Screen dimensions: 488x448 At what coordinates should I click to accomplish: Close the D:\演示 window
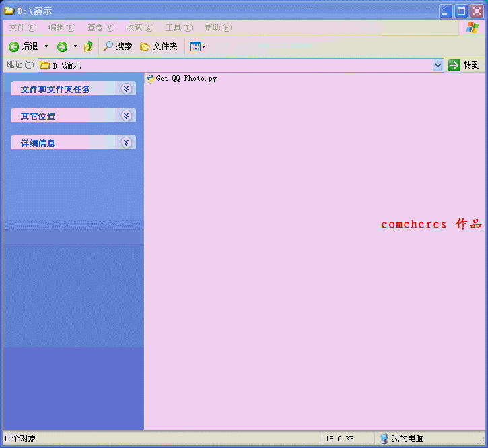tap(477, 11)
